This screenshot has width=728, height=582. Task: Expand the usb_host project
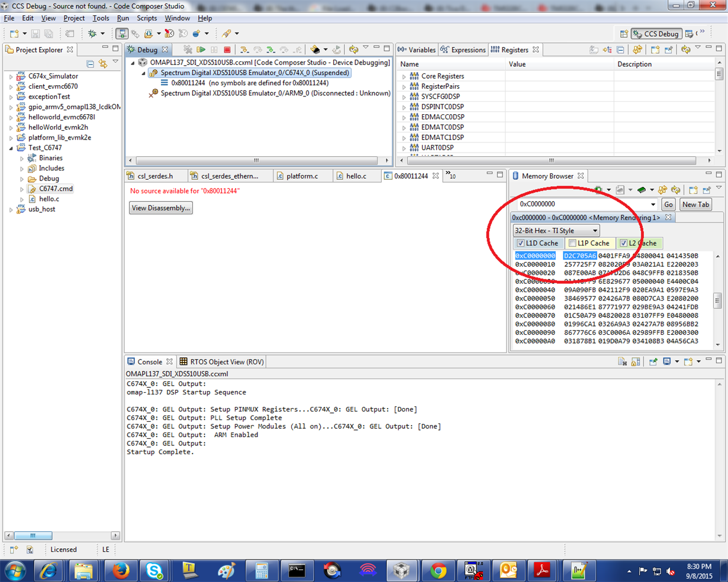click(x=11, y=209)
